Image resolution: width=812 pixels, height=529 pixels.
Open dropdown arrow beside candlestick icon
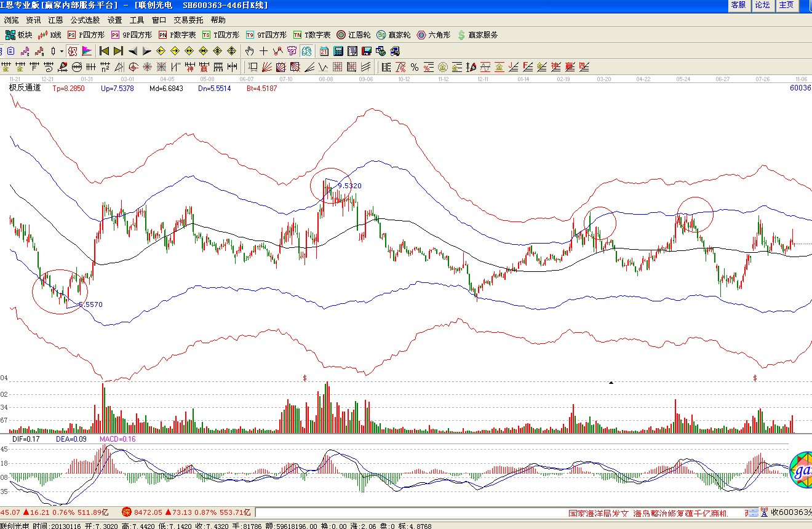62,51
